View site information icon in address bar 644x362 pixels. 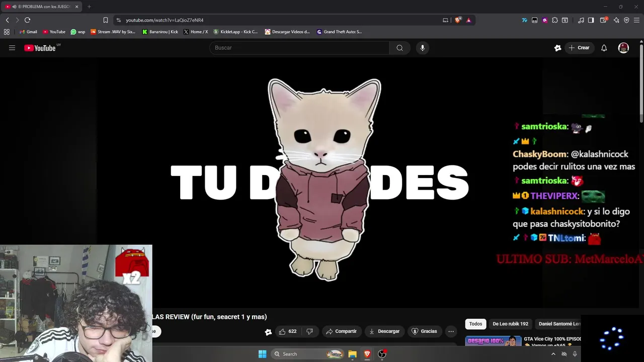119,20
